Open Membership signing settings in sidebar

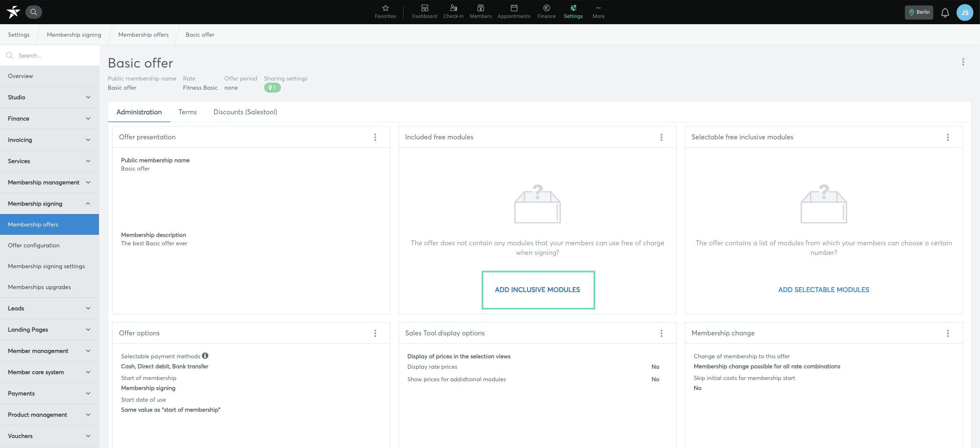pos(50,266)
